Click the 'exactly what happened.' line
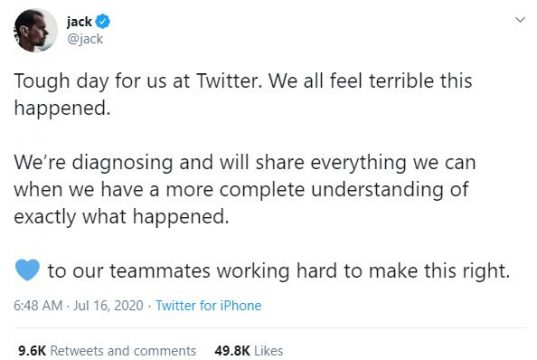 pyautogui.click(x=121, y=218)
